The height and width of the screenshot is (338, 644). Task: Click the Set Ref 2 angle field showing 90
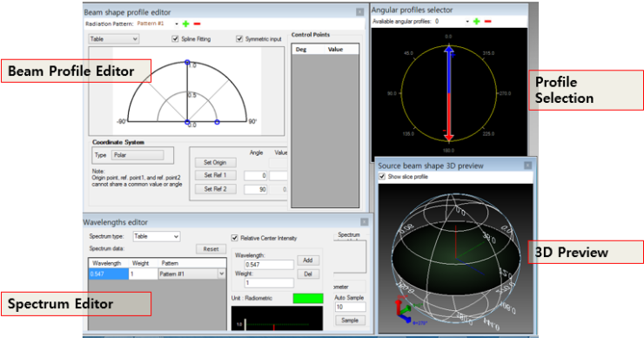[x=256, y=190]
